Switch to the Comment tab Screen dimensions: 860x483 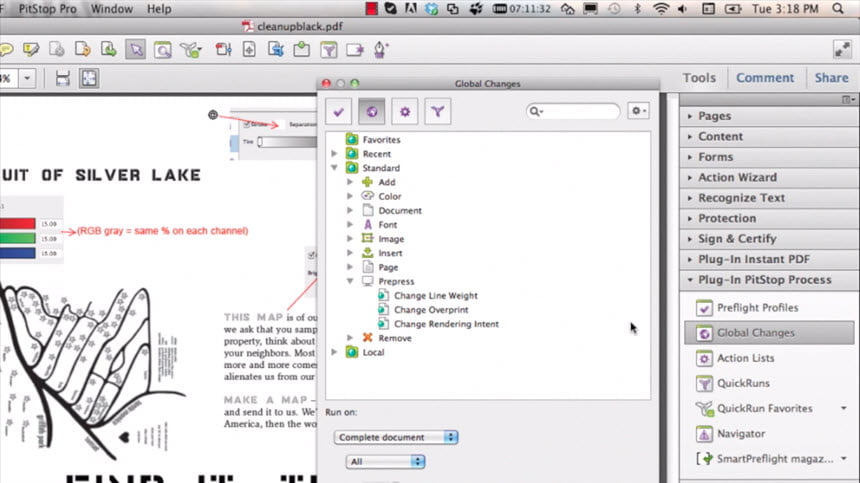pyautogui.click(x=765, y=78)
